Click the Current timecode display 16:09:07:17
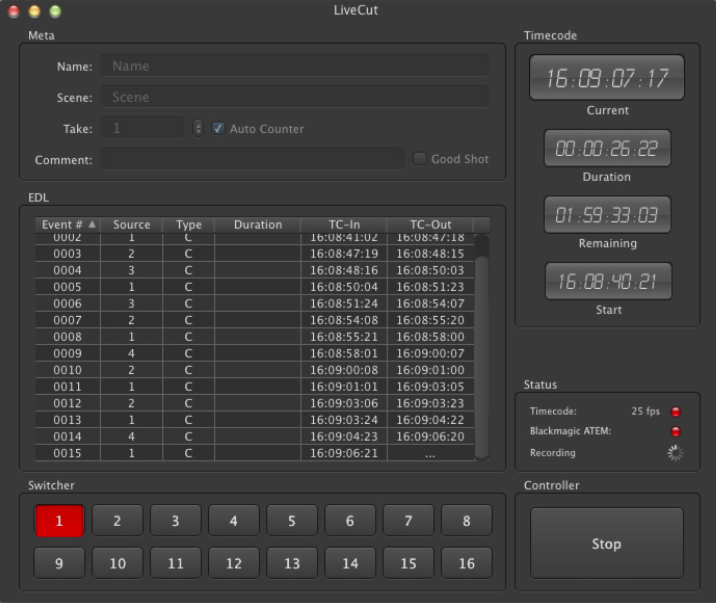 point(607,78)
